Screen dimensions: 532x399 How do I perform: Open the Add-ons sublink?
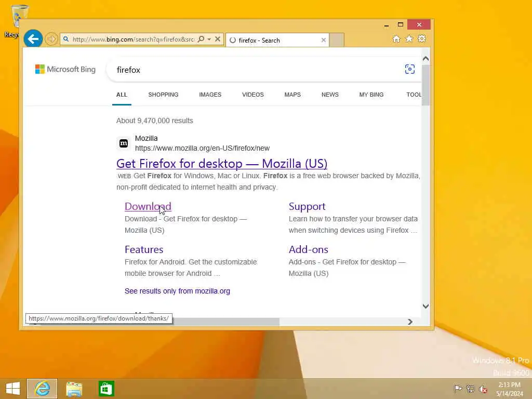click(309, 249)
